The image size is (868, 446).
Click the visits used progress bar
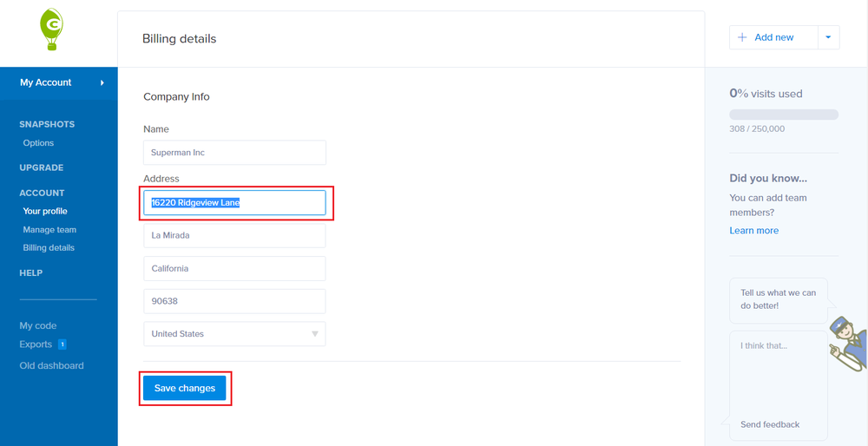point(784,115)
